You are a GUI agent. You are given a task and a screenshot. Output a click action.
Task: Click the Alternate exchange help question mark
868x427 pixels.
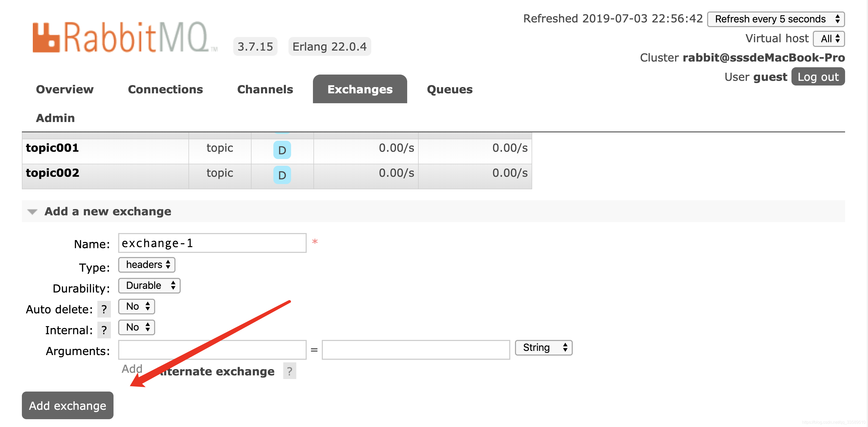point(290,371)
